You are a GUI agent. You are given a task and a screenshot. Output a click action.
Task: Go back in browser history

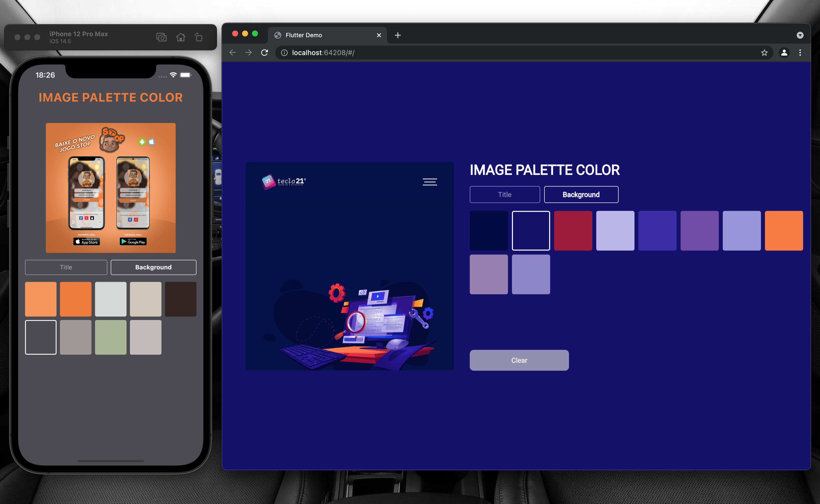(233, 53)
